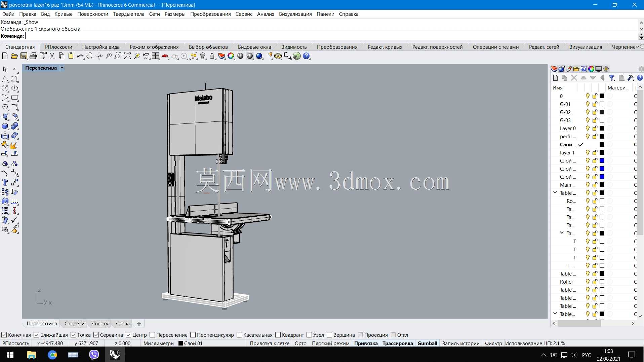The height and width of the screenshot is (362, 644).
Task: Open the Твердые тела menu
Action: (x=128, y=14)
